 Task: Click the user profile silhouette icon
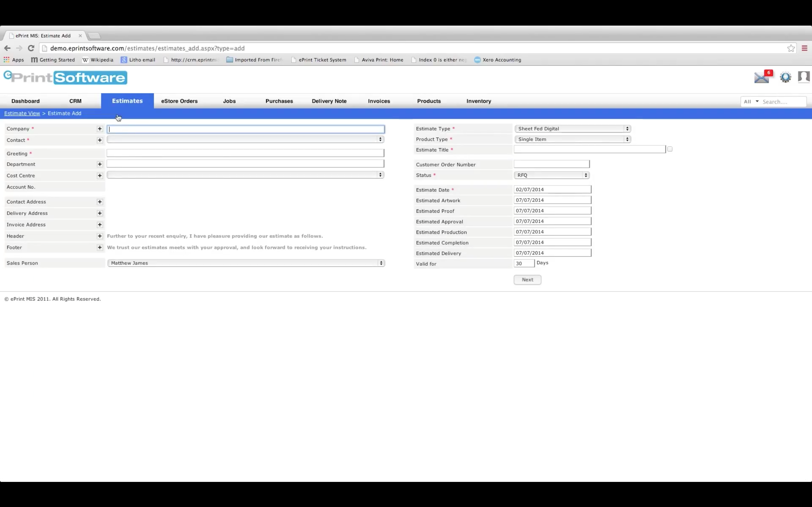[804, 77]
